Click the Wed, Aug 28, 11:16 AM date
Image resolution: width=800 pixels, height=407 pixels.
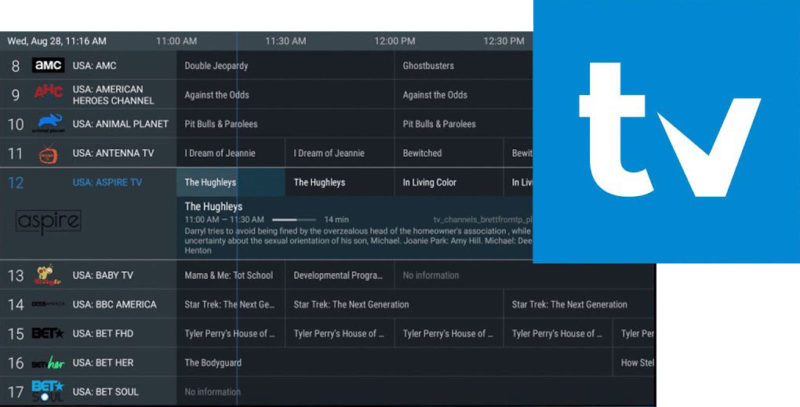57,41
